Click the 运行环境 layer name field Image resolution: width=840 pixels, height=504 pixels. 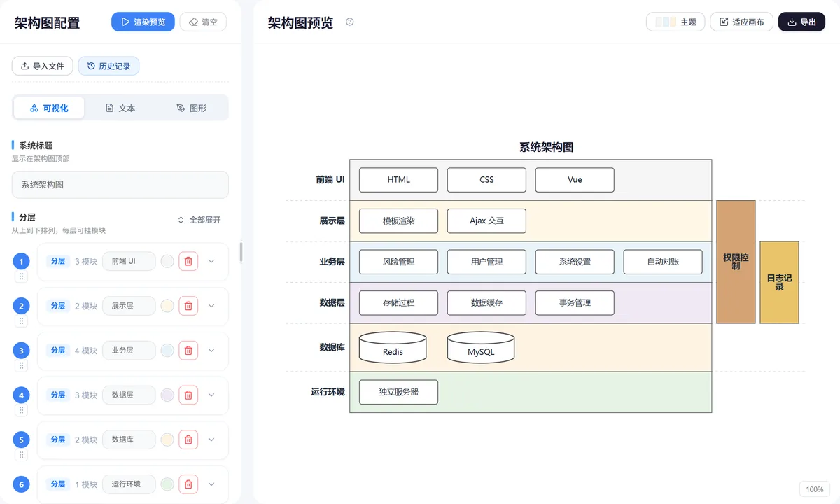click(129, 484)
